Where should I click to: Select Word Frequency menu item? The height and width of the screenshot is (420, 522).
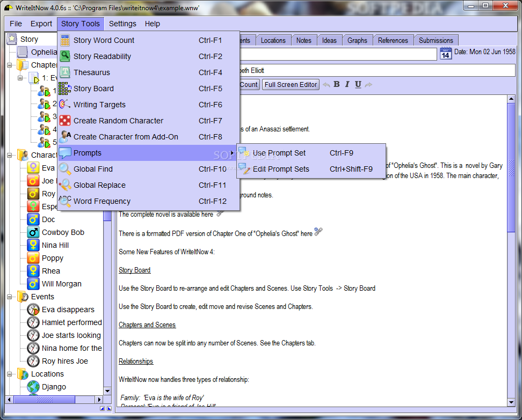148,201
